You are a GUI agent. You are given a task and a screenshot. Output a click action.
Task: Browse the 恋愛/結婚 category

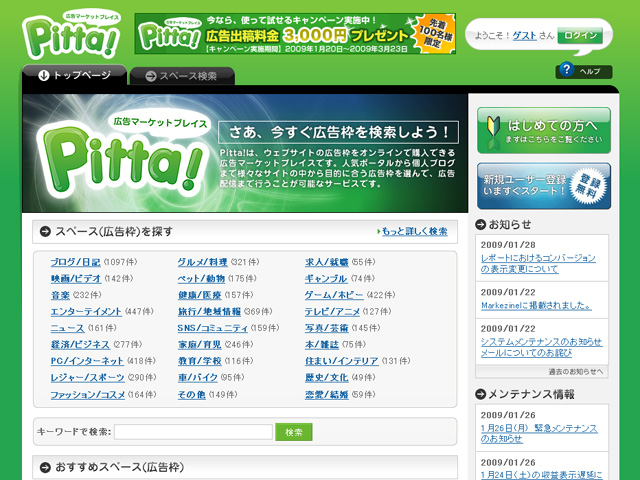pos(327,395)
